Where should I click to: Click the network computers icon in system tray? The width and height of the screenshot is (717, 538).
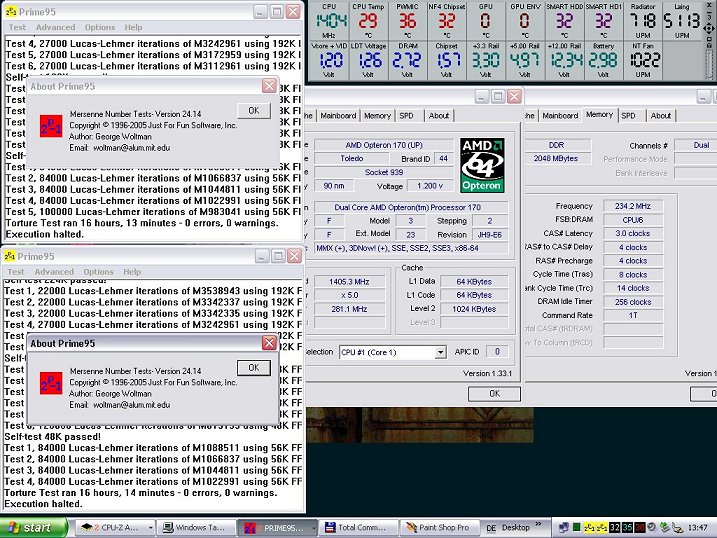(563, 527)
